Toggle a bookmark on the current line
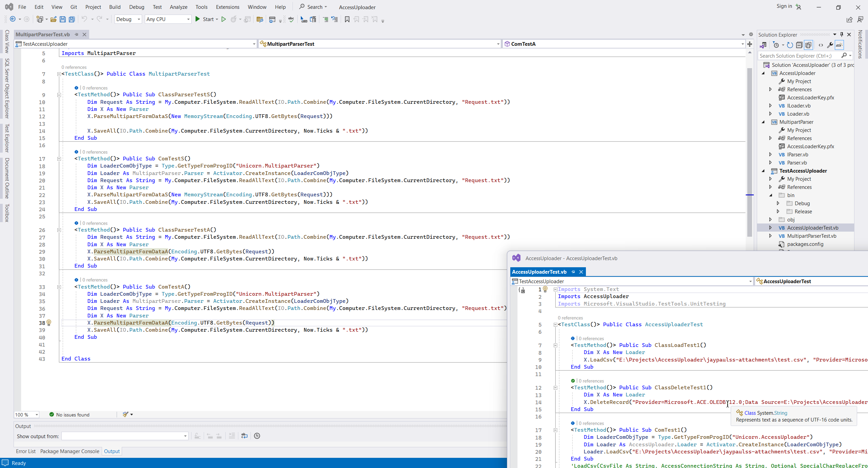868x468 pixels. (347, 19)
